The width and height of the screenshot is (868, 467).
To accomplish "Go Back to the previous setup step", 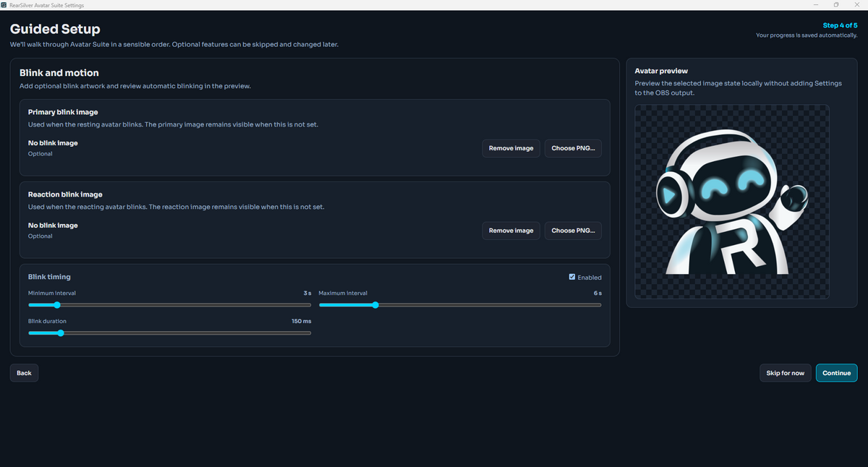I will 24,373.
